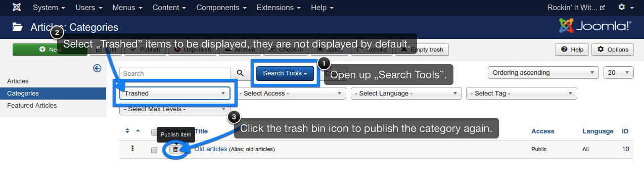Click the Rebuild toolbar button
The height and width of the screenshot is (184, 644).
372,49
